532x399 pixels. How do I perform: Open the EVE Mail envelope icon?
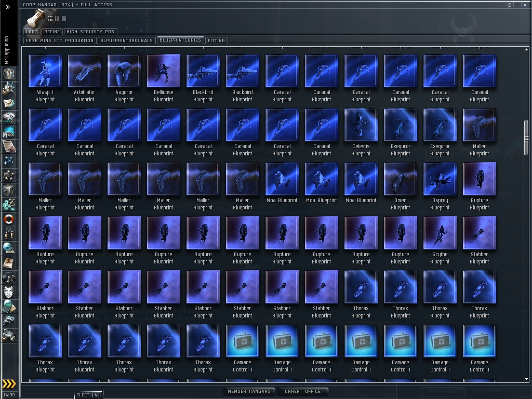click(x=9, y=103)
